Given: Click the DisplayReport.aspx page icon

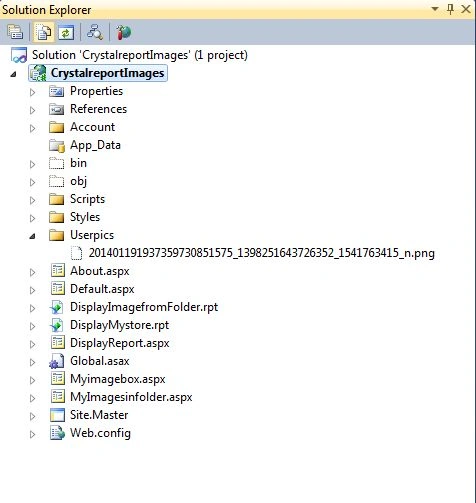Looking at the screenshot, I should [x=57, y=343].
